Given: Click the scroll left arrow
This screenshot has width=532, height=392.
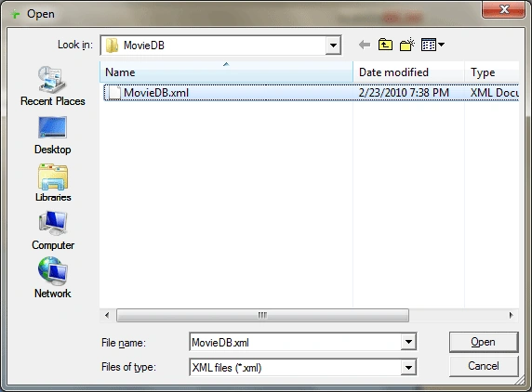Looking at the screenshot, I should [x=107, y=315].
